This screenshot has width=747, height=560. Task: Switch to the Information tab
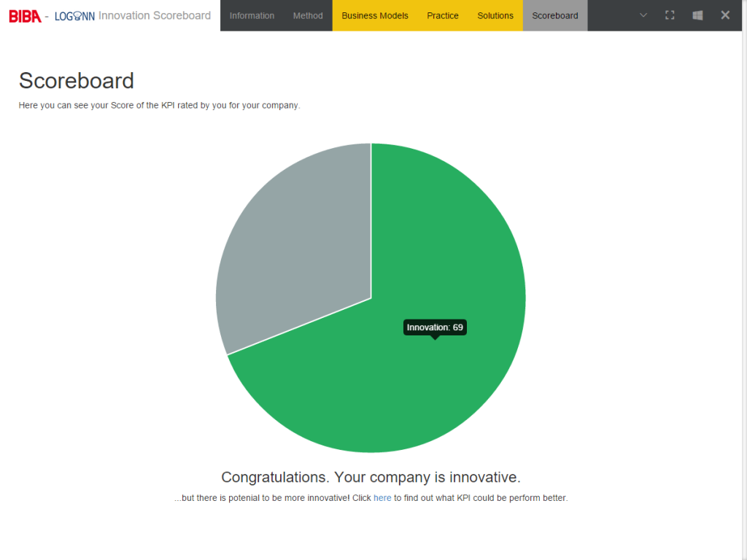coord(252,15)
